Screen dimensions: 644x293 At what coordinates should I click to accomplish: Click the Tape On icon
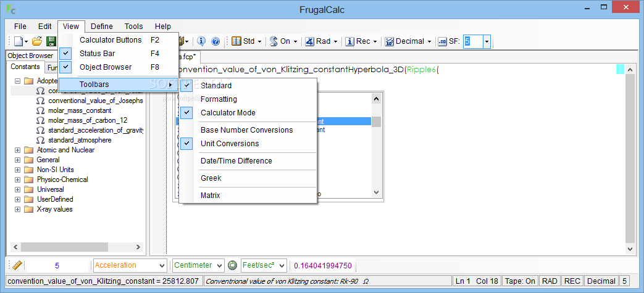coord(273,41)
